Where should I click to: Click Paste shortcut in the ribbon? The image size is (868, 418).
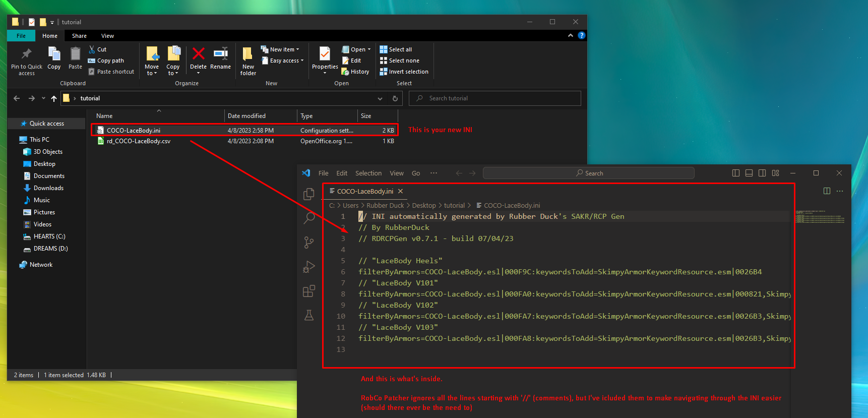111,72
